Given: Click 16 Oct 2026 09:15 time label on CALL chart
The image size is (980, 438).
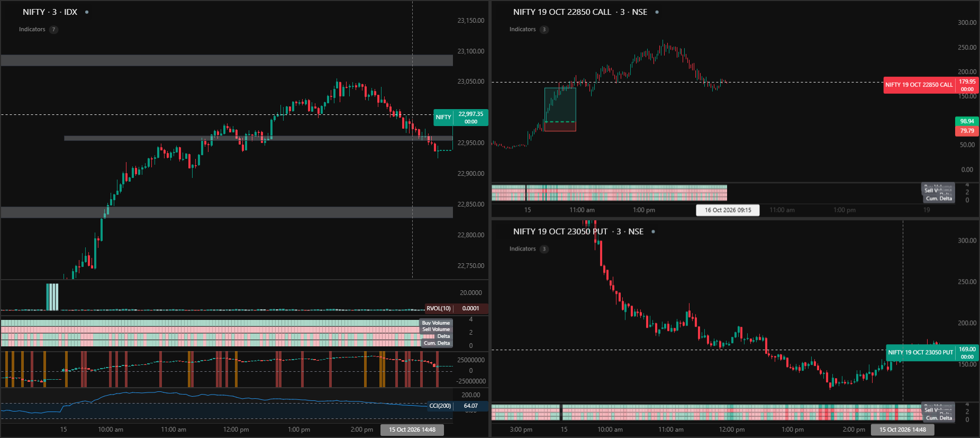Looking at the screenshot, I should coord(728,210).
